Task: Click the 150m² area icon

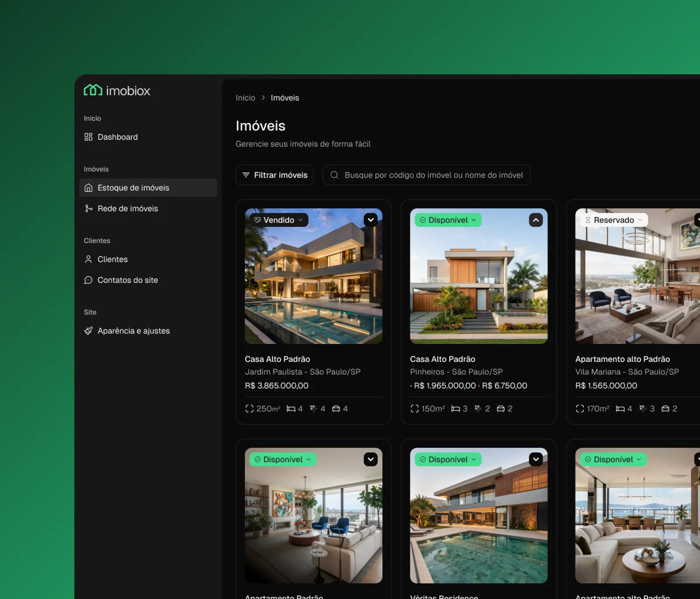Action: tap(415, 409)
